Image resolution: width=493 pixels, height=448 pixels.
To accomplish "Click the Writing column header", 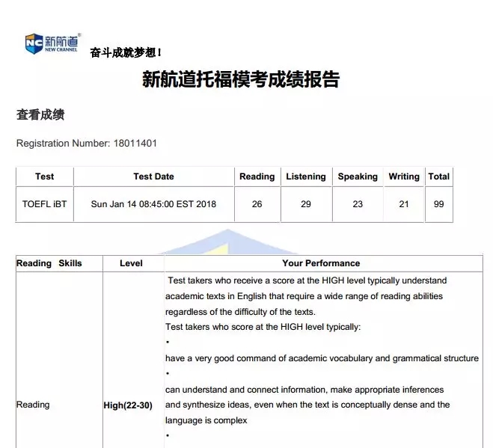I will point(404,177).
